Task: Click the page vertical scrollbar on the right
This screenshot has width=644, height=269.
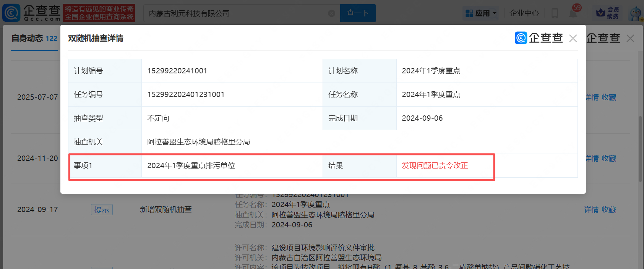Action: point(641,149)
